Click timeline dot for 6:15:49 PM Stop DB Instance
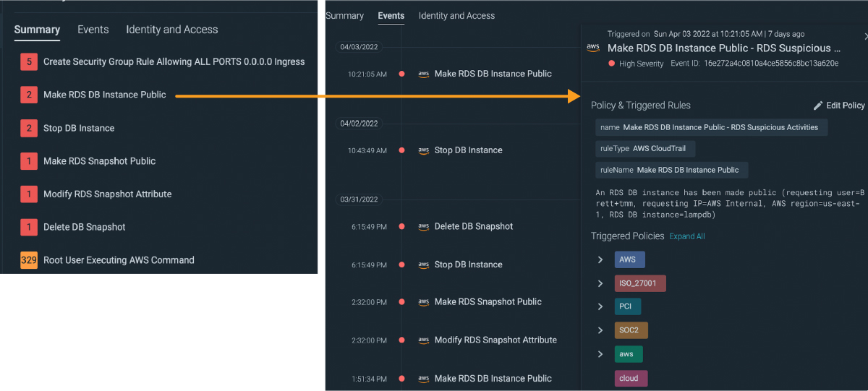The width and height of the screenshot is (868, 391). point(401,265)
